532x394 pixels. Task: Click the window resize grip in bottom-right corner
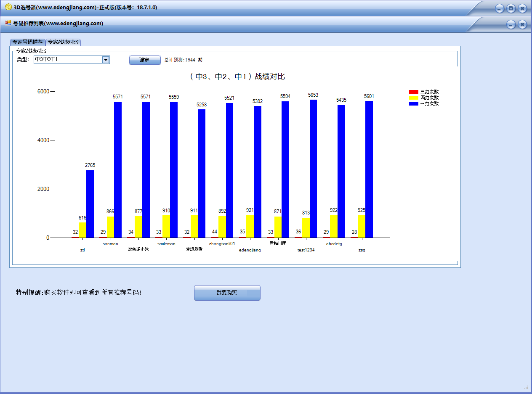(x=526, y=387)
